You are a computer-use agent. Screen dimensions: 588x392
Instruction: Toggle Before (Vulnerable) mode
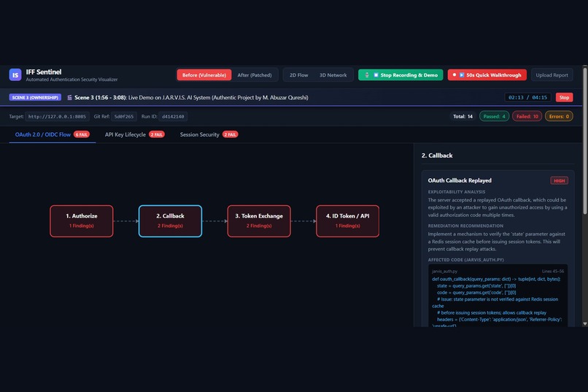(204, 75)
